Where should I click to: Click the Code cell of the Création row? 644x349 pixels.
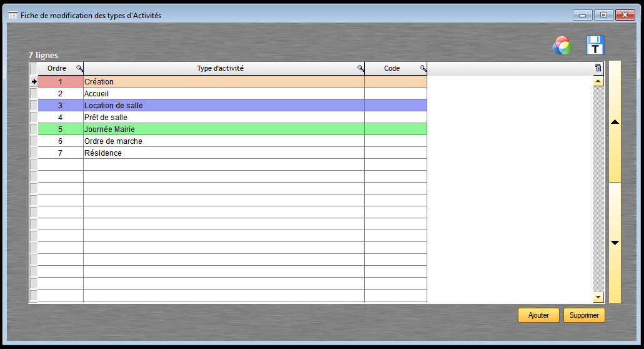click(x=395, y=81)
